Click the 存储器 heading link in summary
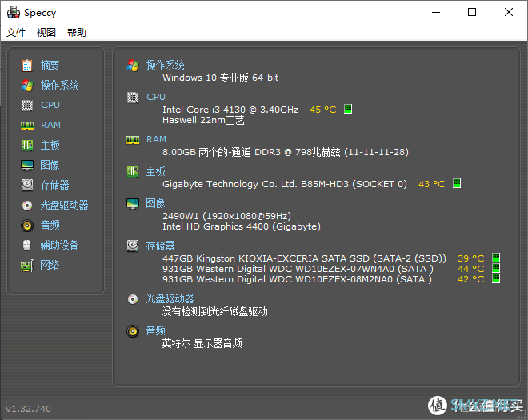The image size is (528, 420). pos(160,246)
